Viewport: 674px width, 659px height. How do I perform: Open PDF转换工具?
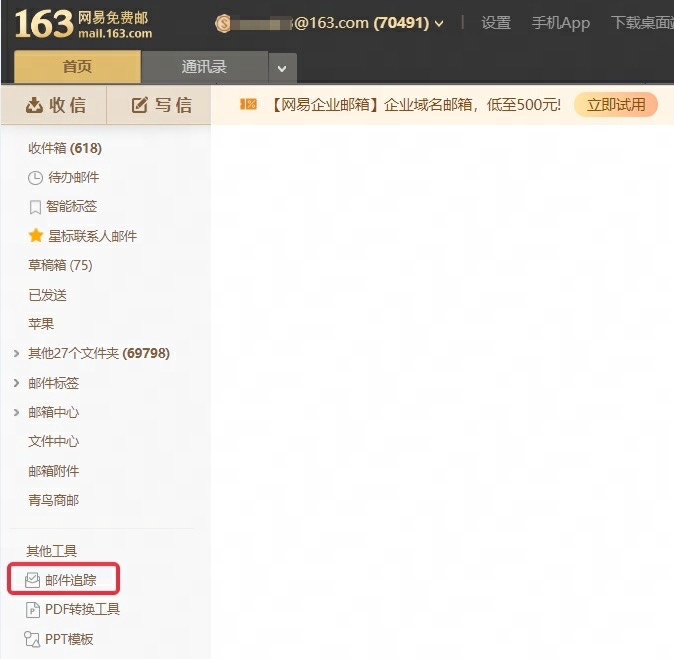coord(83,610)
